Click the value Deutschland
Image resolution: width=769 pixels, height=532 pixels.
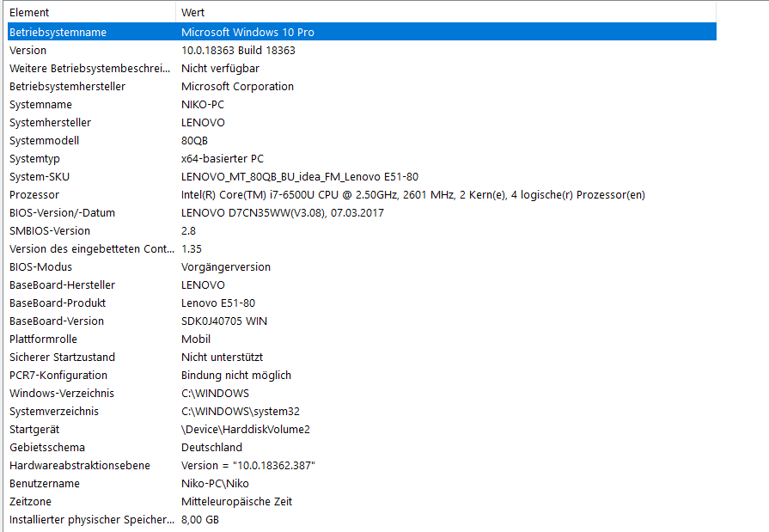(211, 448)
